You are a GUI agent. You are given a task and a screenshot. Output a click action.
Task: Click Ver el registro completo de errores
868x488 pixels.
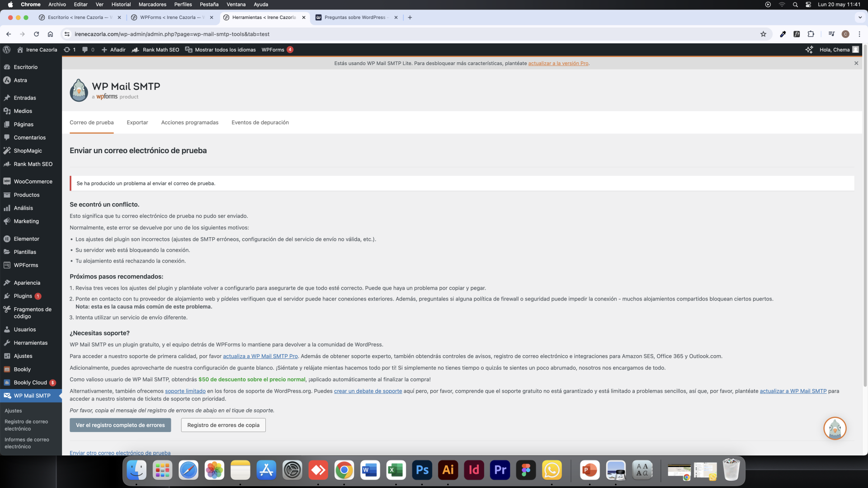click(120, 425)
